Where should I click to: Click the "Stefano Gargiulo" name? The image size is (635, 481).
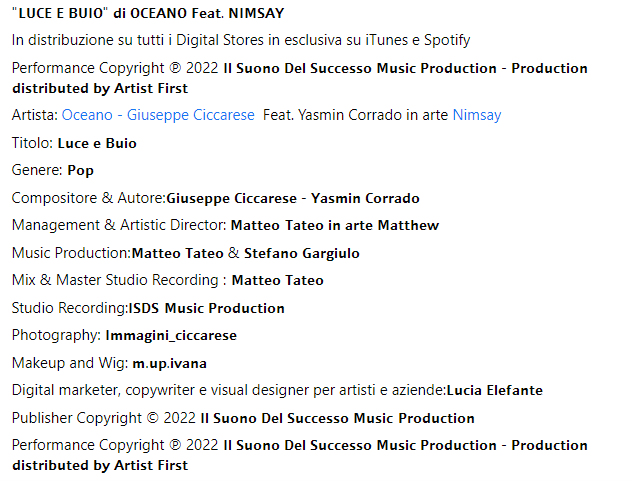[x=301, y=253]
